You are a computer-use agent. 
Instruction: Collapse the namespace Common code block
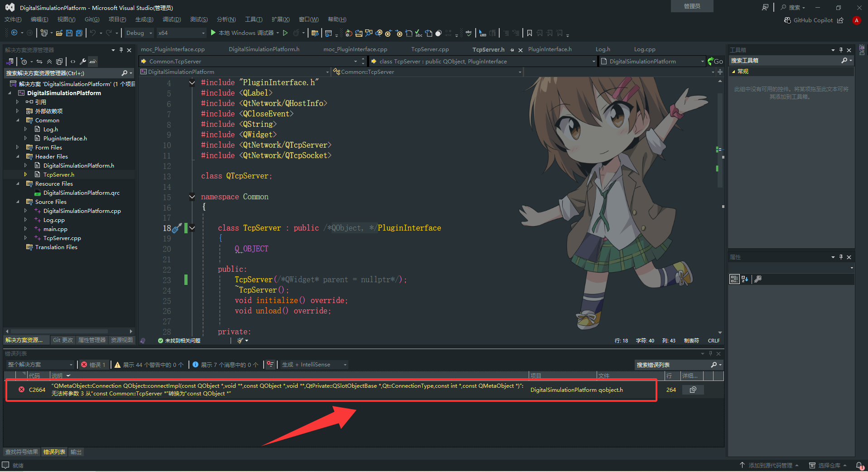[x=192, y=197]
